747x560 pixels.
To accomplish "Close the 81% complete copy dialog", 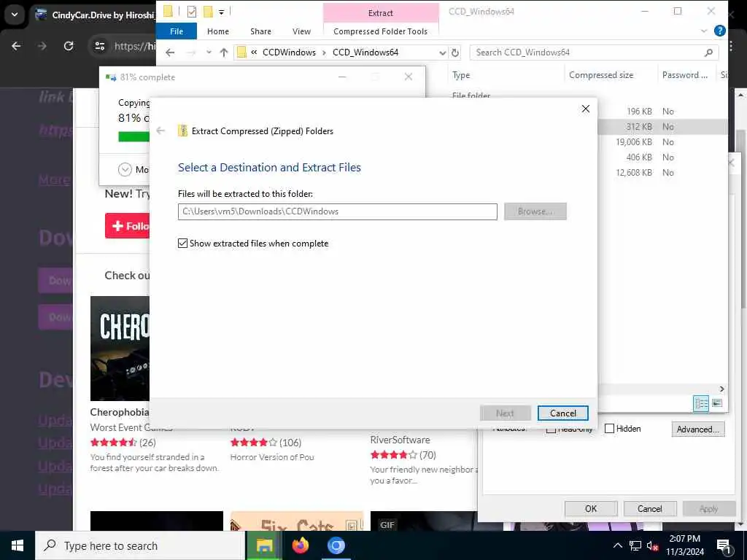I will click(x=409, y=77).
